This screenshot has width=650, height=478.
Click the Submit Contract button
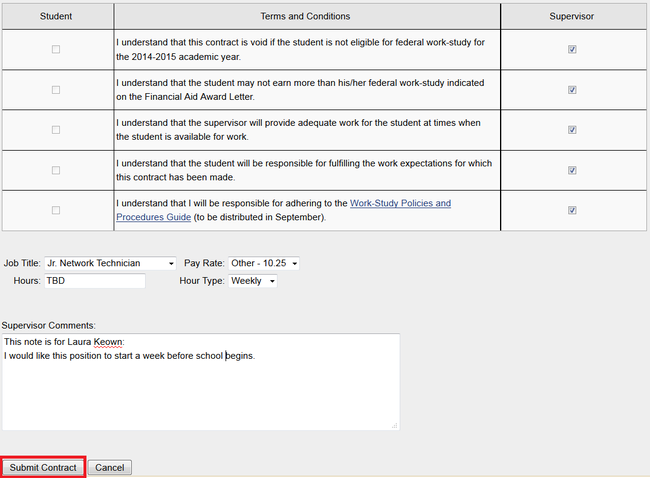43,468
